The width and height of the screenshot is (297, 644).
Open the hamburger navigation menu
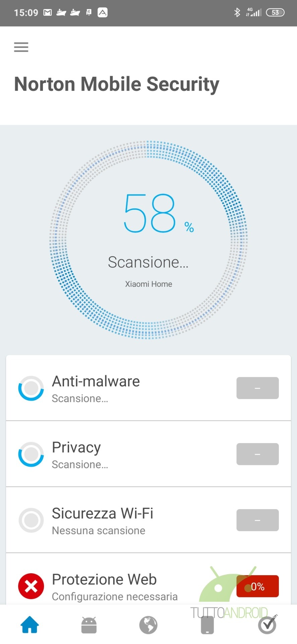click(21, 47)
